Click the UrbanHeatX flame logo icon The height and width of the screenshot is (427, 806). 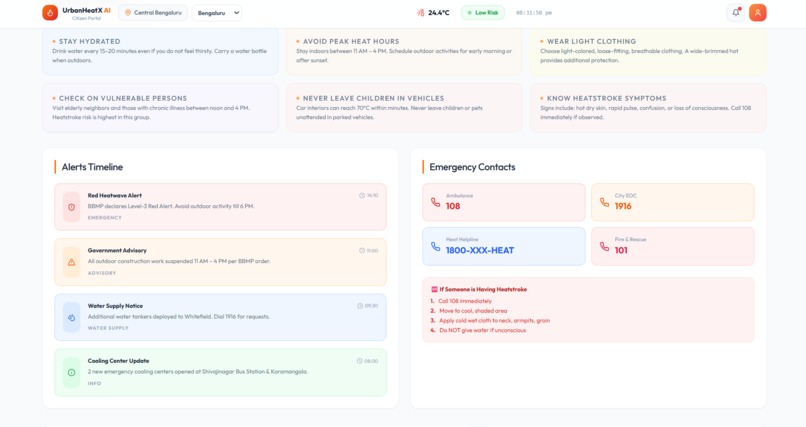(x=50, y=13)
